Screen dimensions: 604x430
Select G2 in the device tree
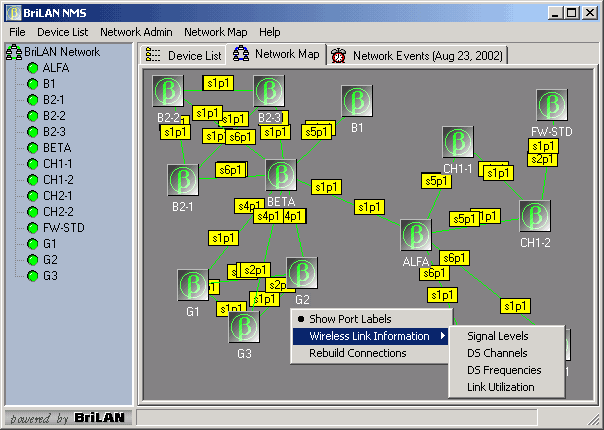[50, 260]
